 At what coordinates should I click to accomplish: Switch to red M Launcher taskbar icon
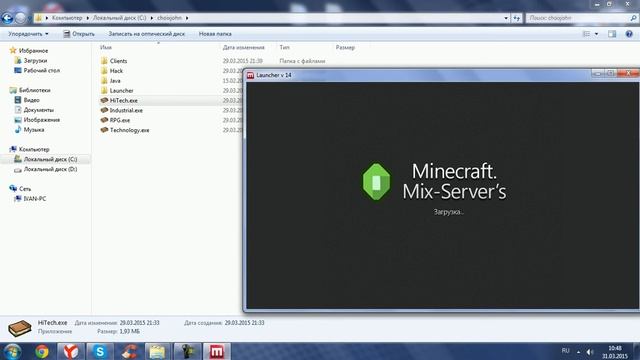point(216,351)
